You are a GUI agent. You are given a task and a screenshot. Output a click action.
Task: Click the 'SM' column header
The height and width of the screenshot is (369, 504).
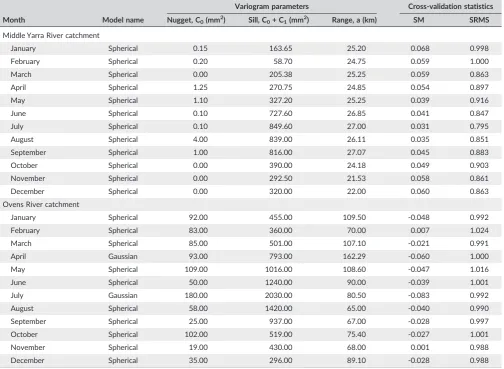click(x=419, y=20)
